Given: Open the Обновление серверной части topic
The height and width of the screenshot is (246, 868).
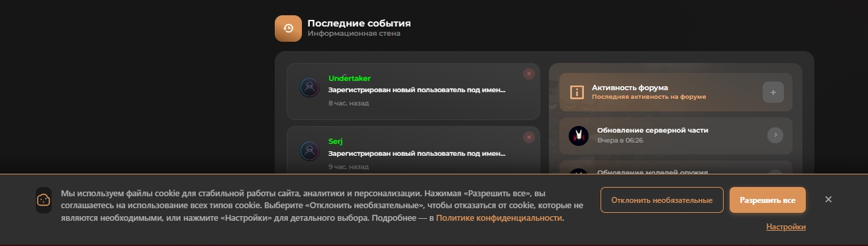Looking at the screenshot, I should (x=652, y=131).
